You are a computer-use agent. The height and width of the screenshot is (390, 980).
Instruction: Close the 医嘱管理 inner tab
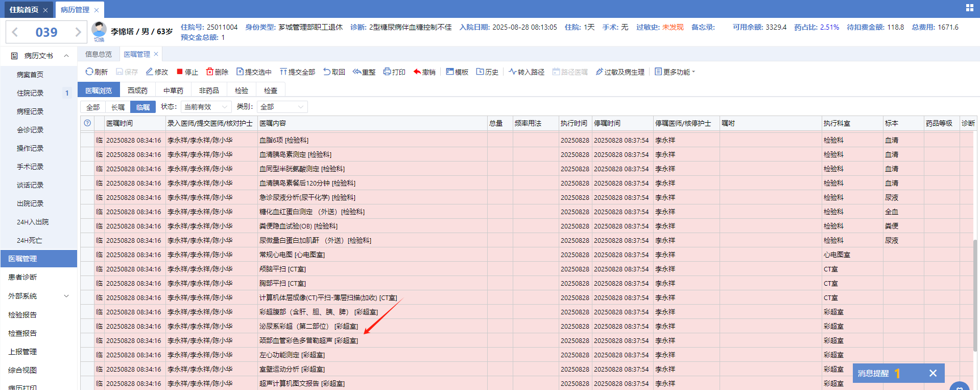(x=156, y=54)
